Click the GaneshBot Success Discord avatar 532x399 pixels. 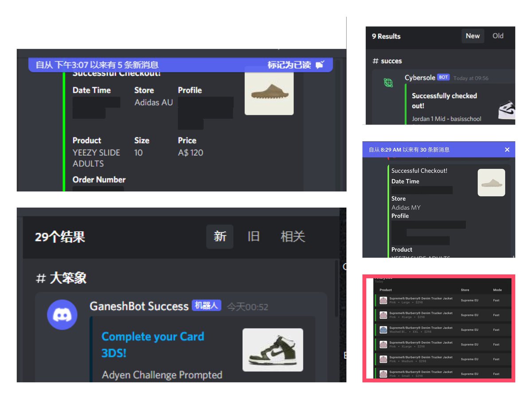pos(62,314)
